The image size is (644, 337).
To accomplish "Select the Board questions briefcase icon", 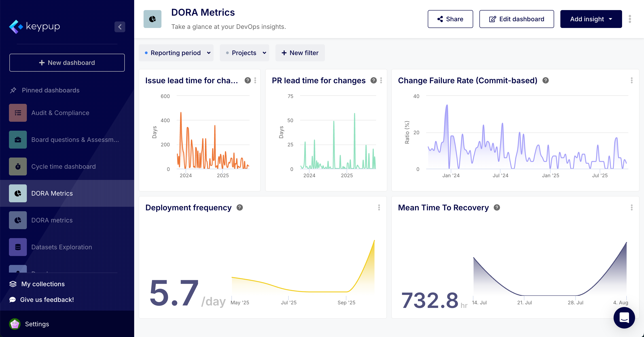I will pos(18,140).
